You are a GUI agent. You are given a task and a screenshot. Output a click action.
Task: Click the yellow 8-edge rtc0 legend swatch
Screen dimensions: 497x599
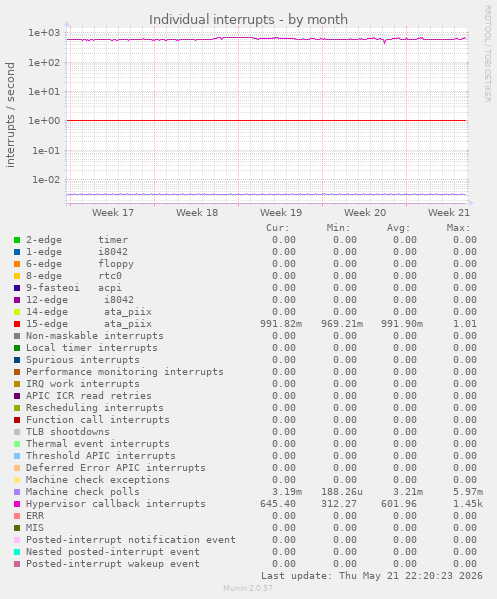[x=17, y=276]
